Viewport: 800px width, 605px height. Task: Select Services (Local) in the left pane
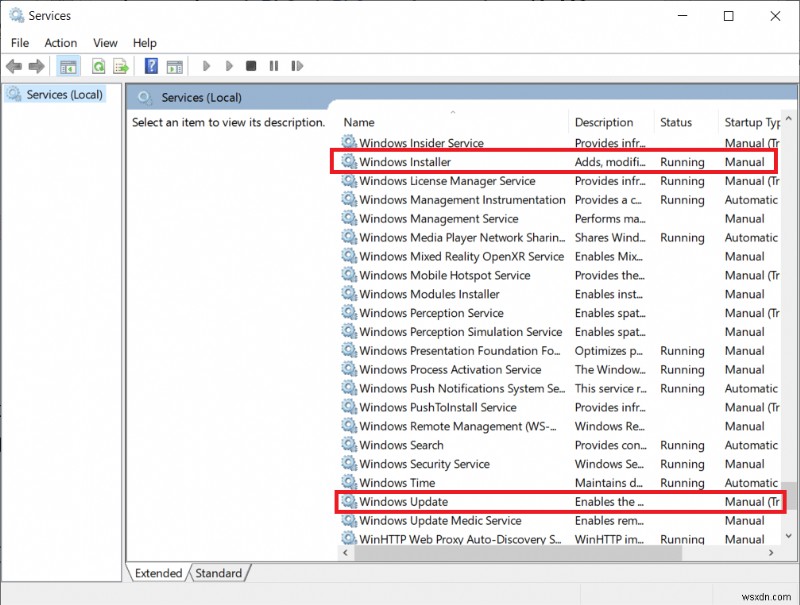point(61,94)
